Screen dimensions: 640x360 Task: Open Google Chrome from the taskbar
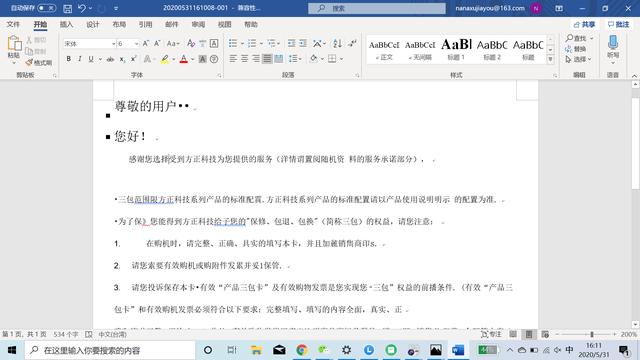tap(302, 350)
